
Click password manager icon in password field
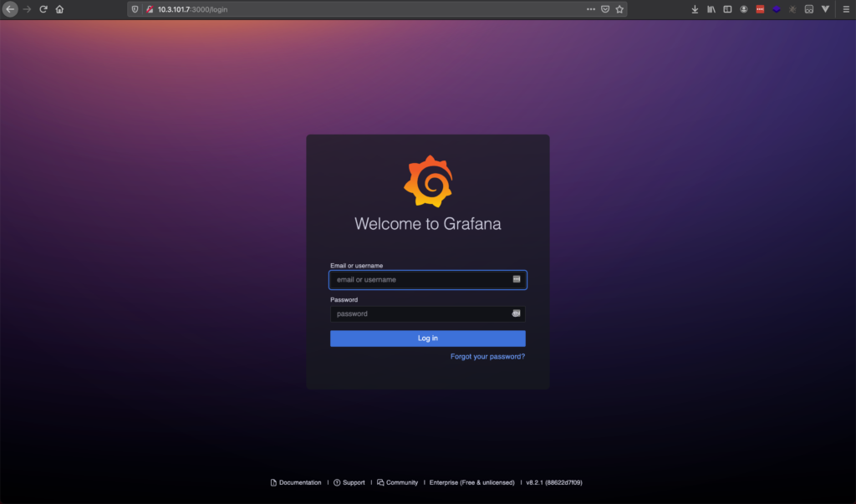pyautogui.click(x=516, y=313)
